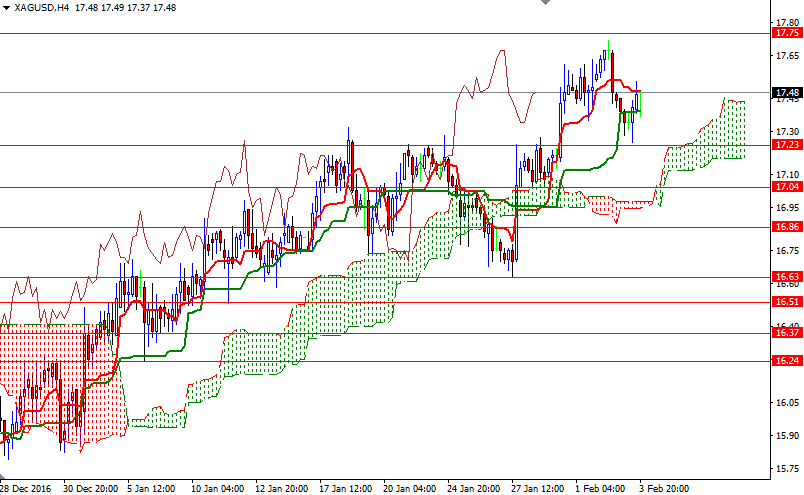Image resolution: width=804 pixels, height=495 pixels.
Task: Click the 17.65 price scale value
Action: [x=787, y=55]
